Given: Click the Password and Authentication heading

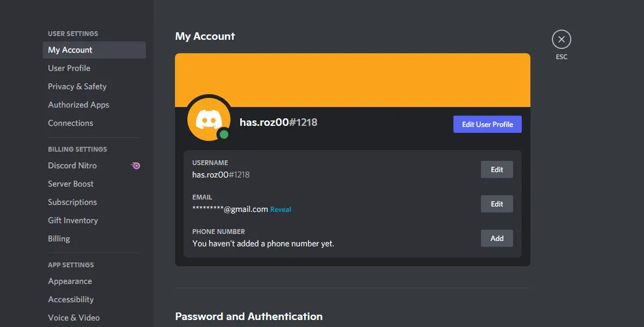Looking at the screenshot, I should click(x=249, y=316).
